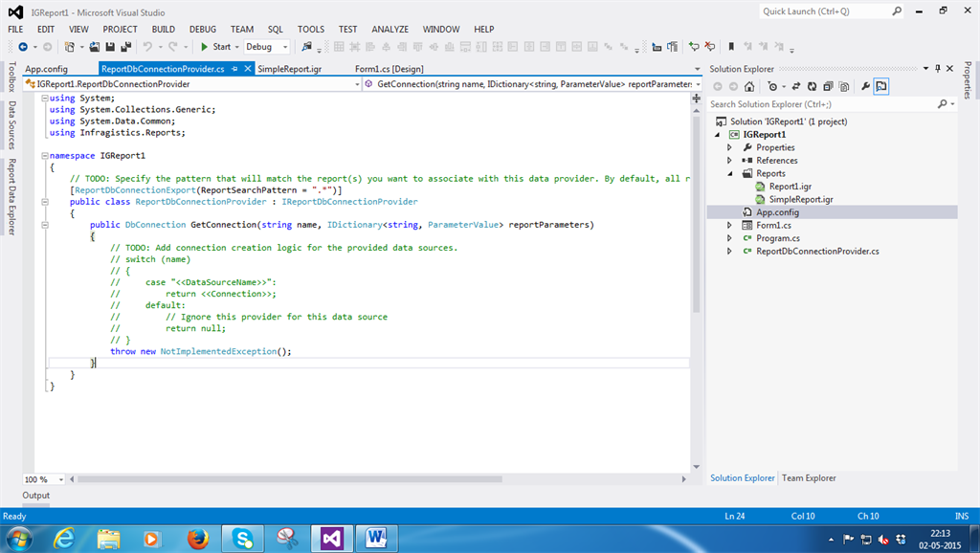Click the Home icon in Solution Explorer
Image resolution: width=980 pixels, height=553 pixels.
pos(748,87)
